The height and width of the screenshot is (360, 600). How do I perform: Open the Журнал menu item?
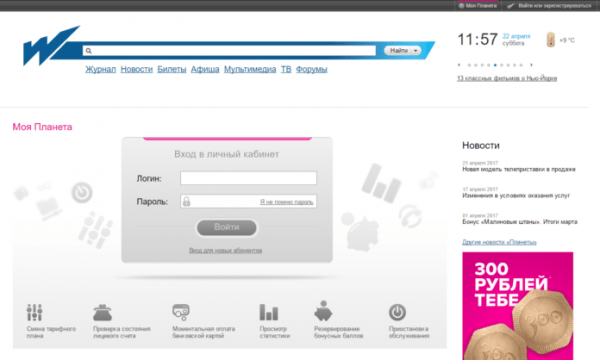pyautogui.click(x=101, y=69)
